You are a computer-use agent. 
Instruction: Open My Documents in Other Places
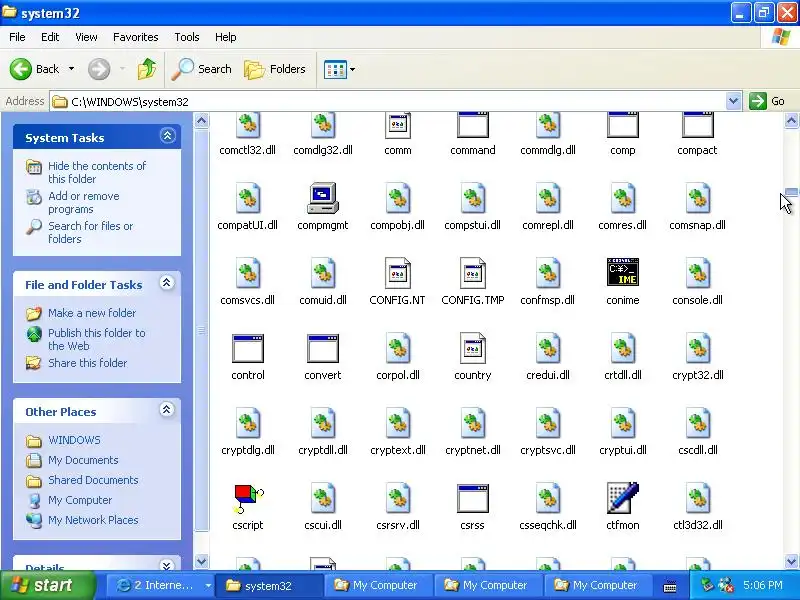tap(83, 460)
